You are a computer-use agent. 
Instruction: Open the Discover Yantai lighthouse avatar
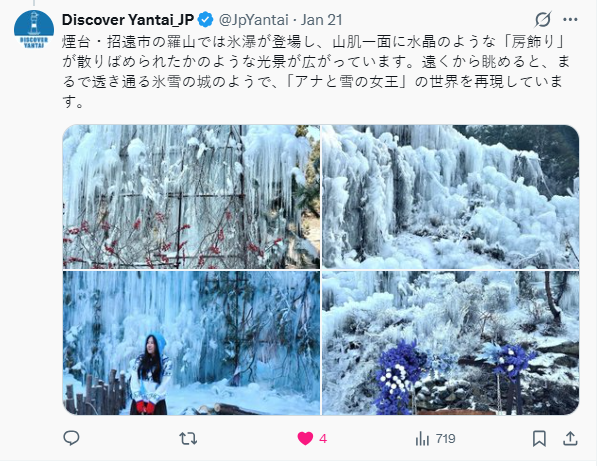(34, 29)
